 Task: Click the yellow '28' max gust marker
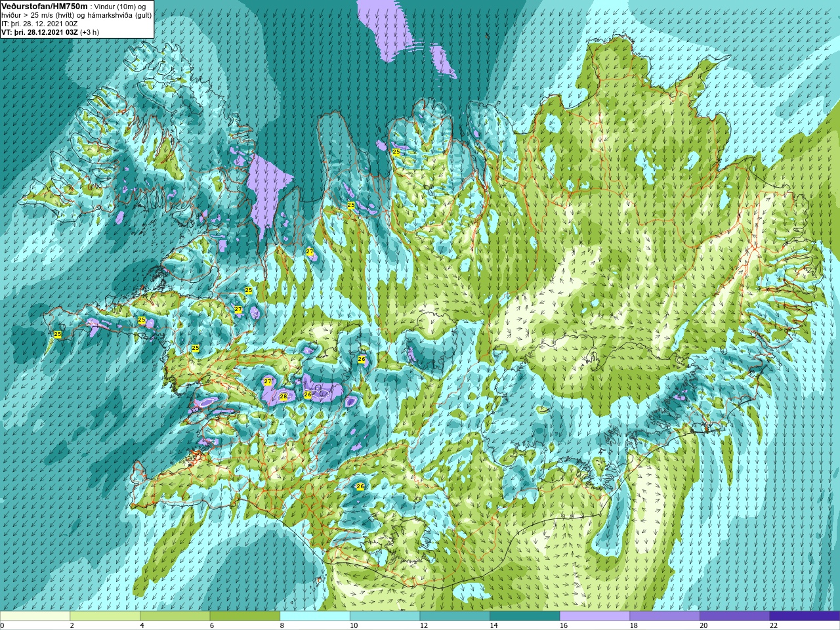283,396
